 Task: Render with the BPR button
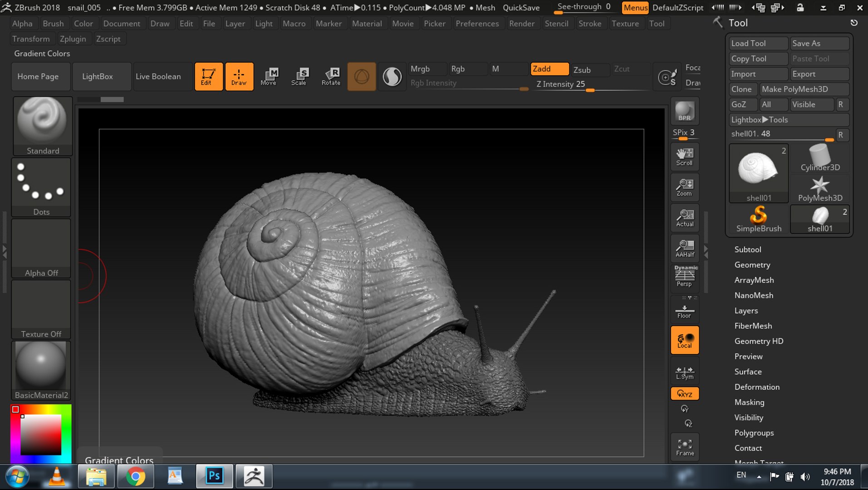point(685,111)
